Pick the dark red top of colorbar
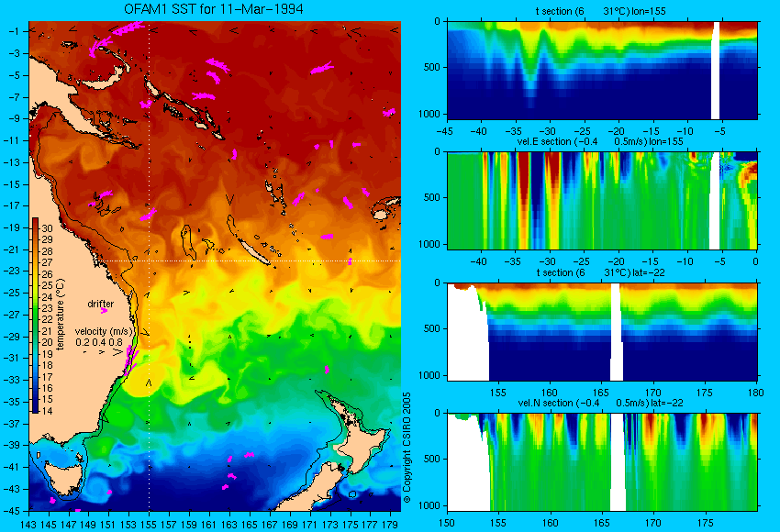Image resolution: width=780 pixels, height=532 pixels. [x=35, y=224]
